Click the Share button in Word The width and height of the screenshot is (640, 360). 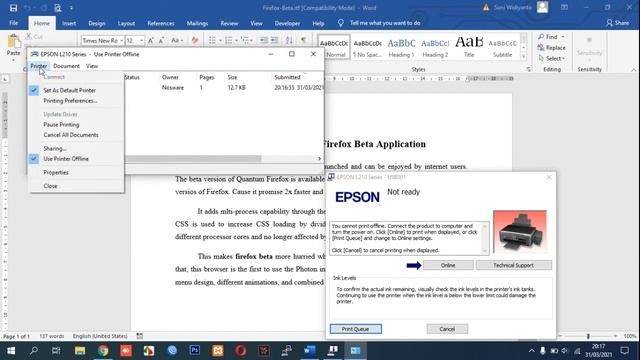pyautogui.click(x=618, y=23)
